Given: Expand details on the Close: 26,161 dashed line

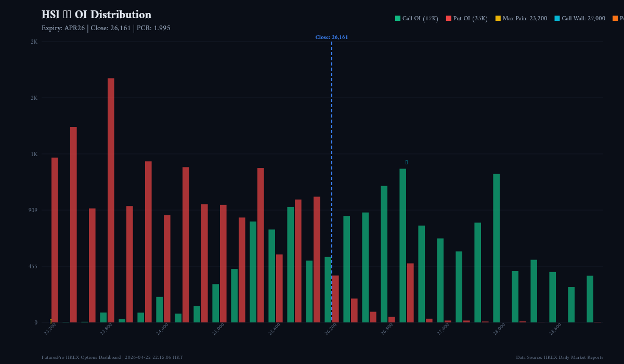Looking at the screenshot, I should pos(332,37).
